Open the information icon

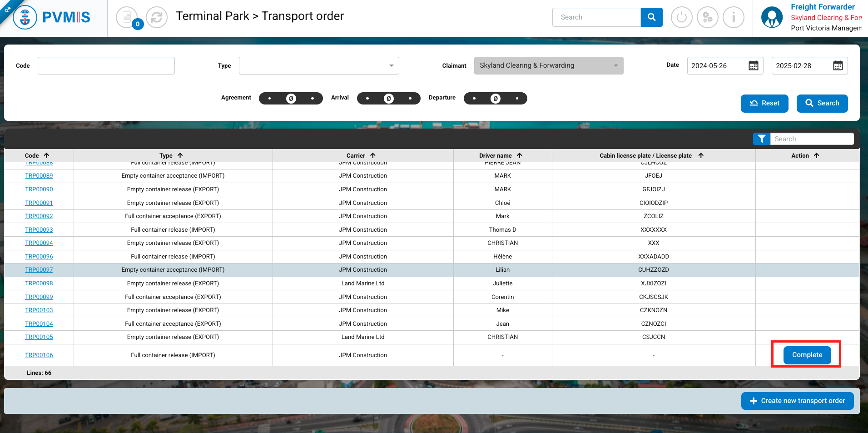(x=733, y=18)
